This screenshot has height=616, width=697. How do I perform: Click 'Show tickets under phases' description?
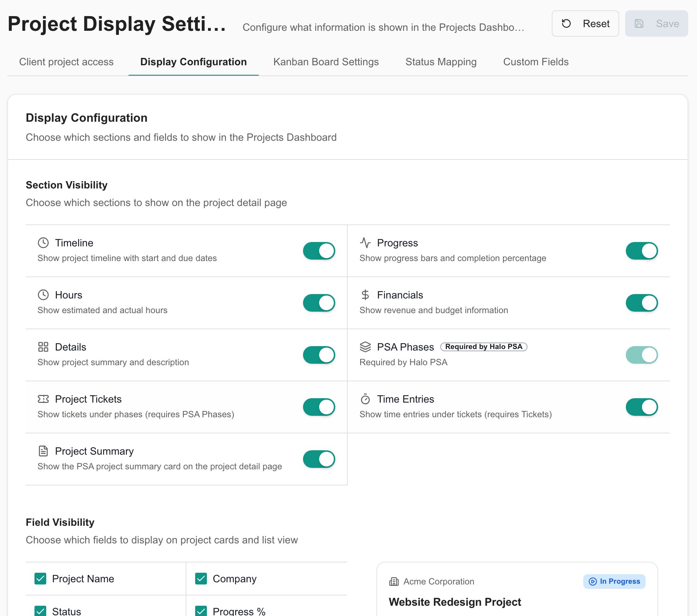coord(136,414)
